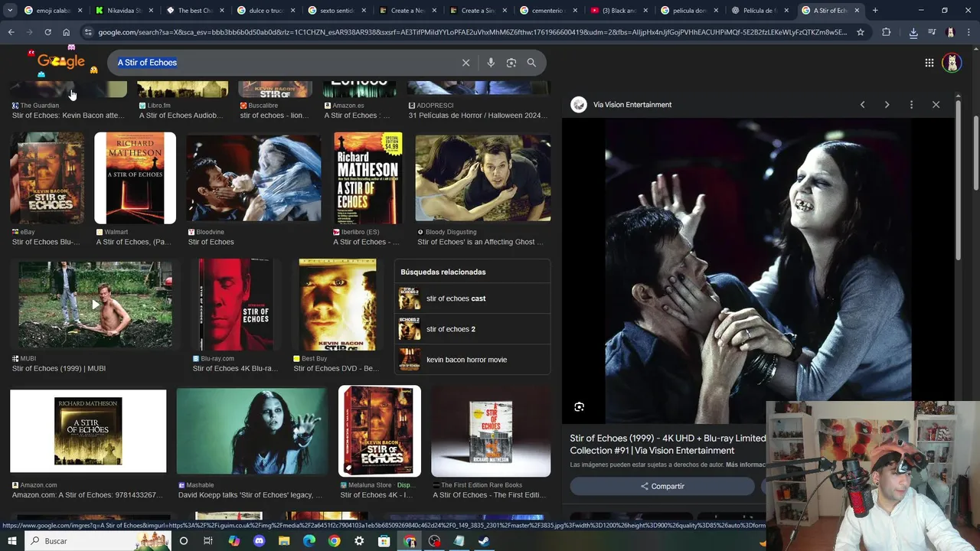The width and height of the screenshot is (980, 551).
Task: Open the Metaluna Store 4K thumbnail
Action: point(380,431)
